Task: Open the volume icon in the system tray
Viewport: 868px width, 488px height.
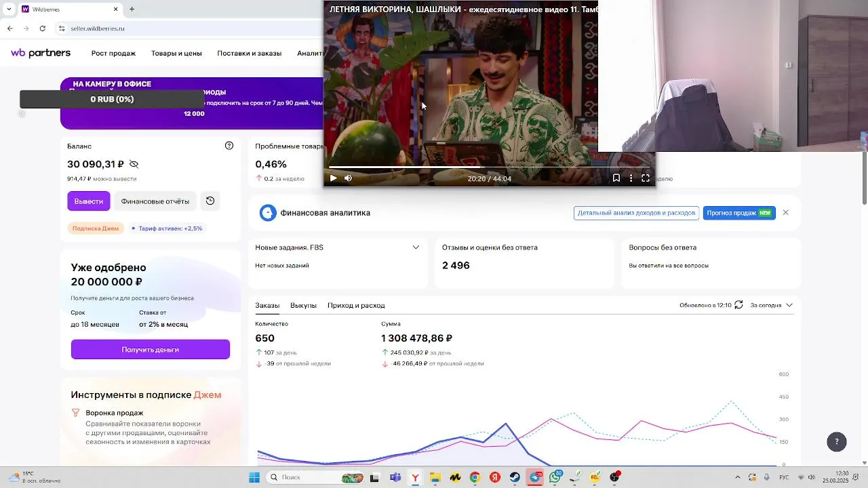Action: pos(811,477)
